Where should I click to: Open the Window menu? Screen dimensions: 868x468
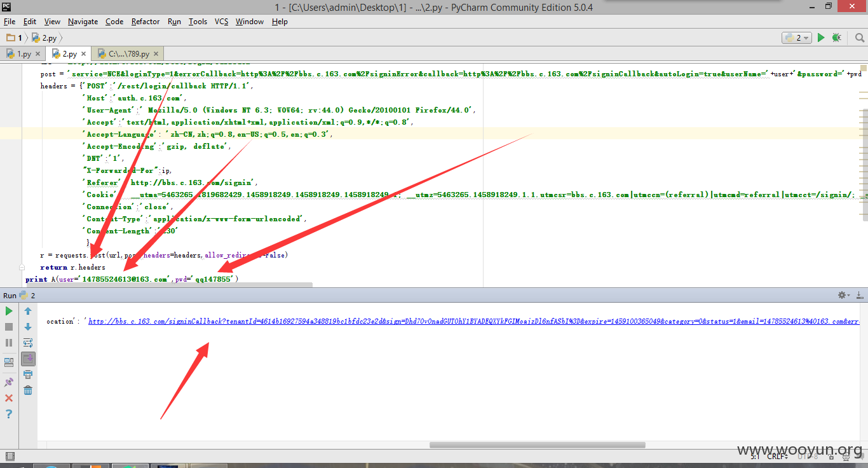click(250, 22)
